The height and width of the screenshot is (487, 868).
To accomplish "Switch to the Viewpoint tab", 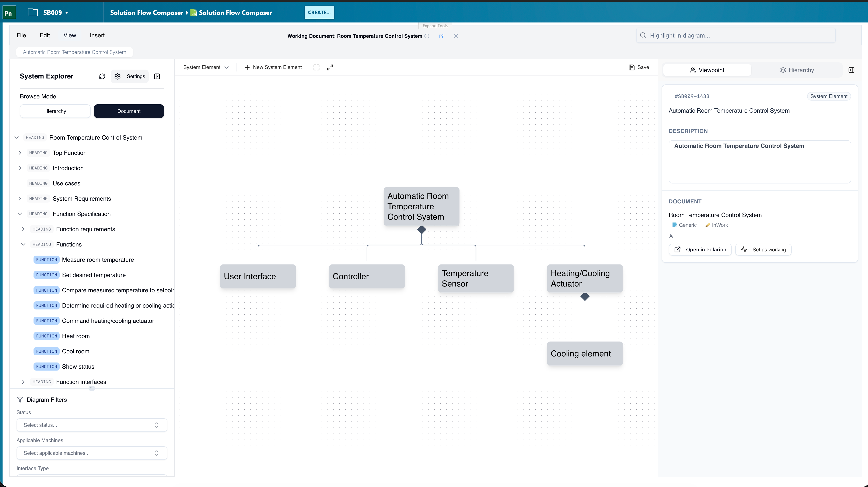I will [707, 70].
